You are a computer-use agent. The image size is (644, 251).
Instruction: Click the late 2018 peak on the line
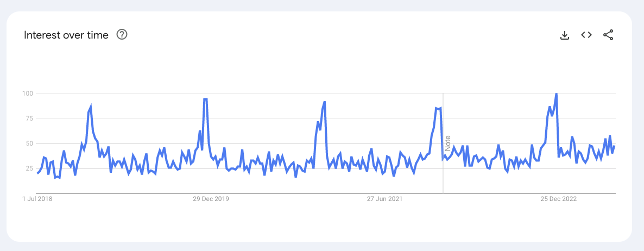pos(91,106)
